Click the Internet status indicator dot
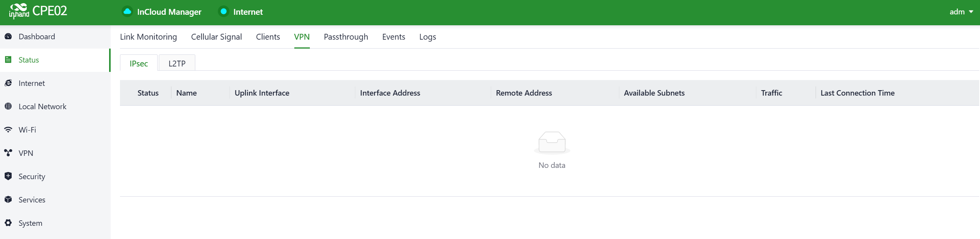 coord(224,12)
